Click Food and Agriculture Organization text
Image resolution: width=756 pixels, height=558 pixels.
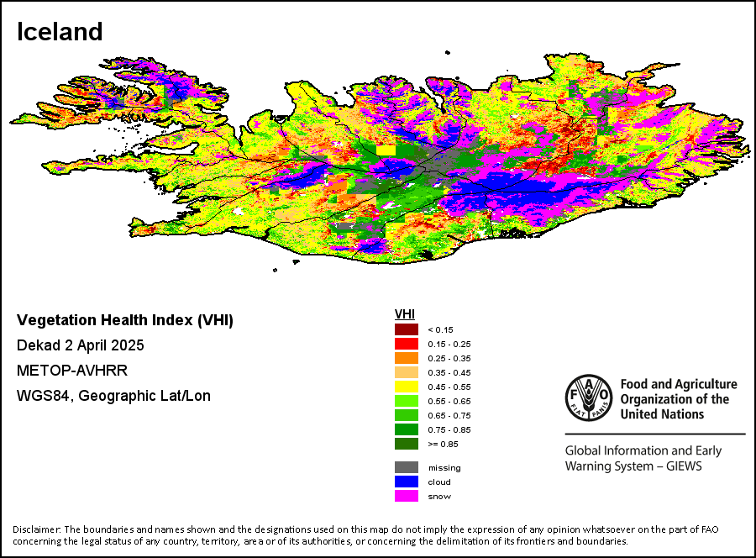tap(679, 399)
